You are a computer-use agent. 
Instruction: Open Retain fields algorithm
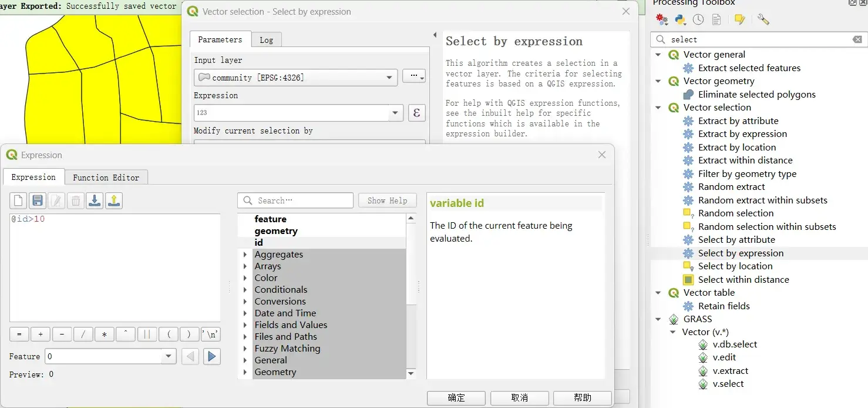click(724, 306)
